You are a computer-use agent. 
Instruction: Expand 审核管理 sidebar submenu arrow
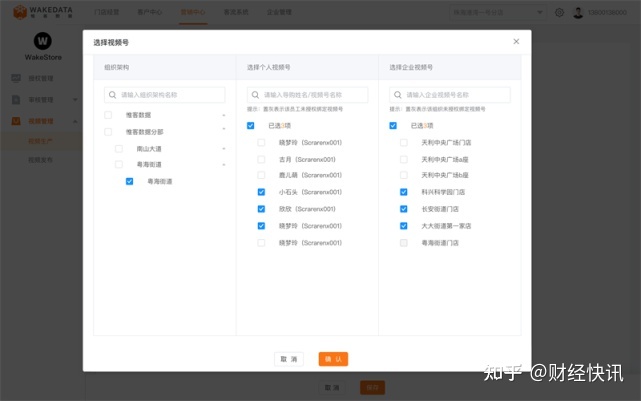75,99
